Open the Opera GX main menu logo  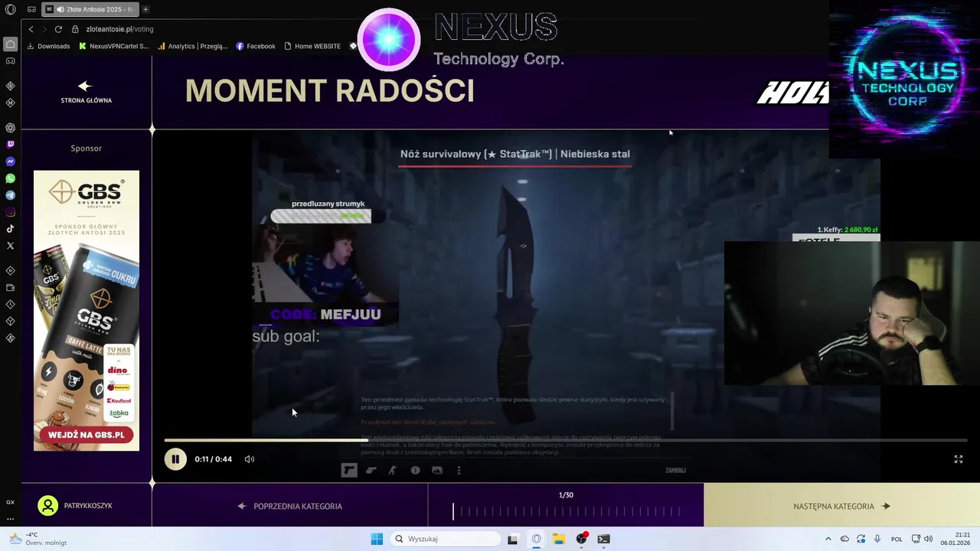(10, 9)
